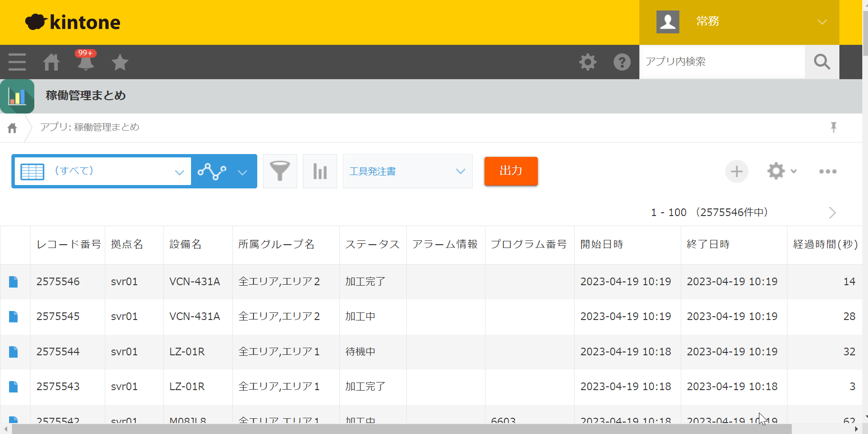Click the help question mark icon

[x=622, y=62]
